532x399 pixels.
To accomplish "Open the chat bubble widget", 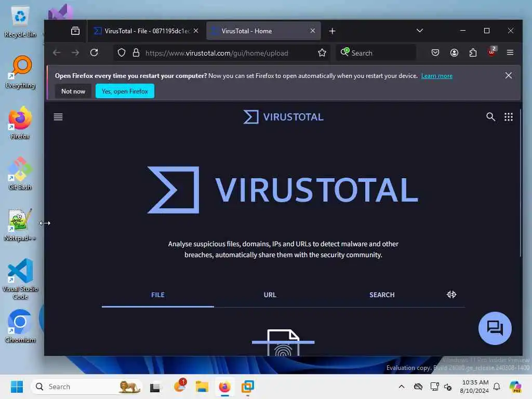I will point(495,328).
